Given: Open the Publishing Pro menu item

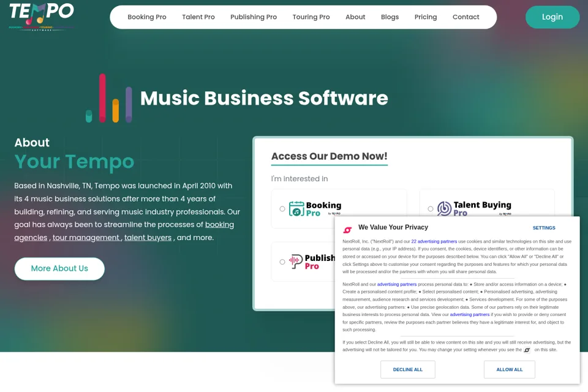Looking at the screenshot, I should pyautogui.click(x=254, y=17).
